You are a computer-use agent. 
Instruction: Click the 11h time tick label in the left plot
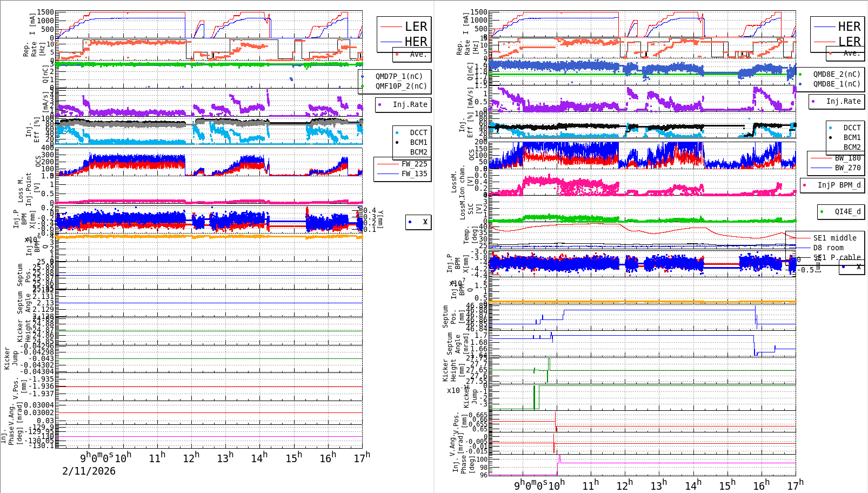(x=157, y=458)
